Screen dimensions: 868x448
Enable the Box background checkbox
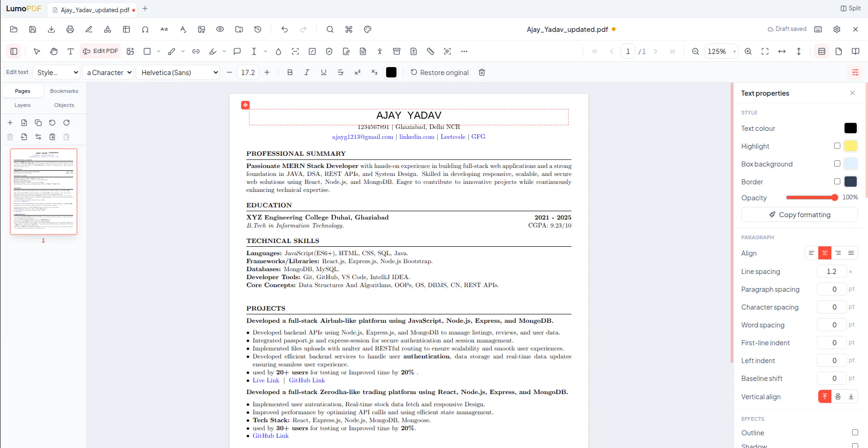click(837, 164)
